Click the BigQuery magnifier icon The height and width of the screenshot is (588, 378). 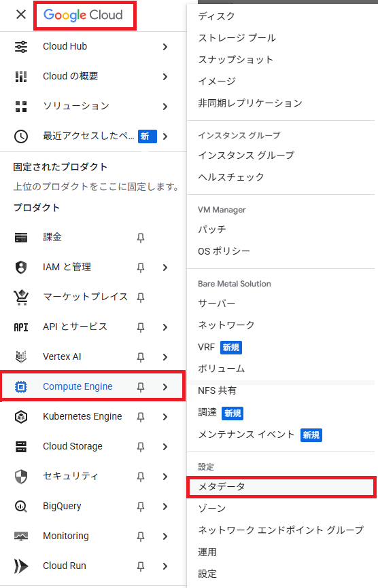[21, 507]
